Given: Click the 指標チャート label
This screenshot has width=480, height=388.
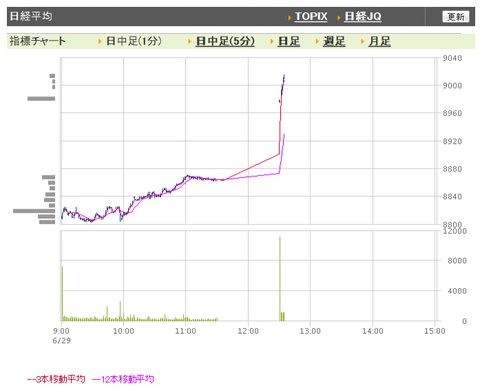Looking at the screenshot, I should point(38,41).
